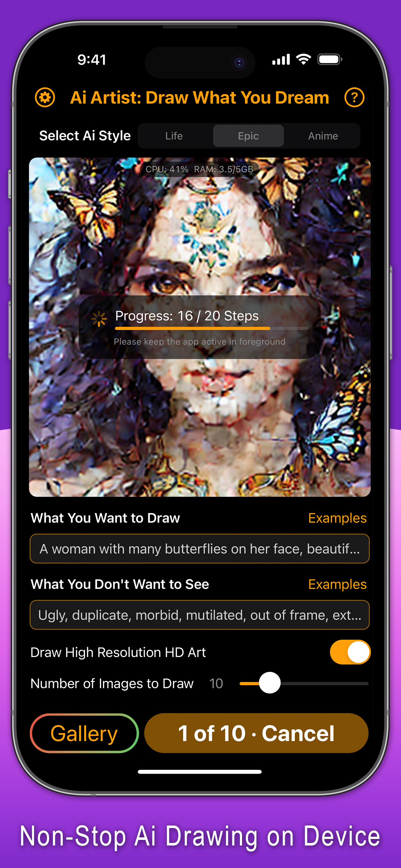This screenshot has height=868, width=401.
Task: Cancel the 1 of 10 drawing job
Action: coord(256,733)
